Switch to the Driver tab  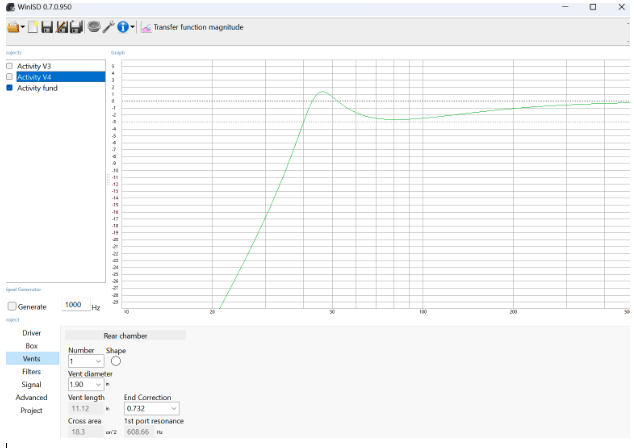(32, 333)
